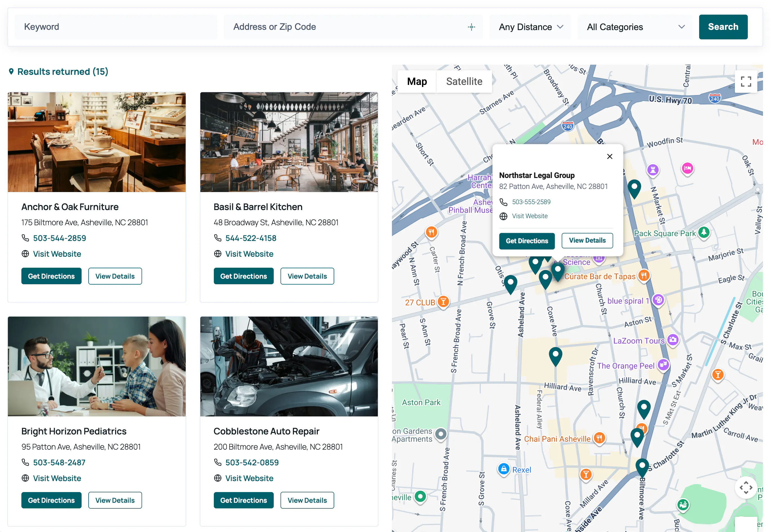View Details for Bright Horizon Pediatrics
Viewport: 772px width, 532px height.
[x=115, y=500]
